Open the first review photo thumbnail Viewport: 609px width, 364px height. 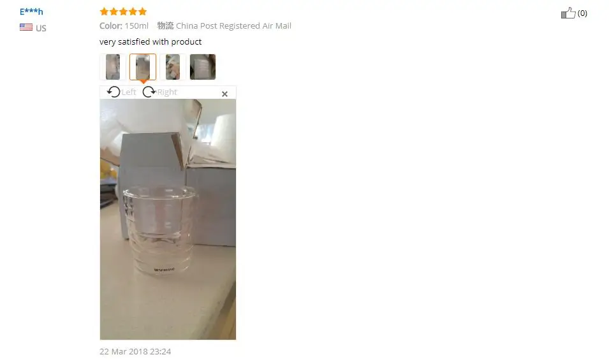pos(113,67)
